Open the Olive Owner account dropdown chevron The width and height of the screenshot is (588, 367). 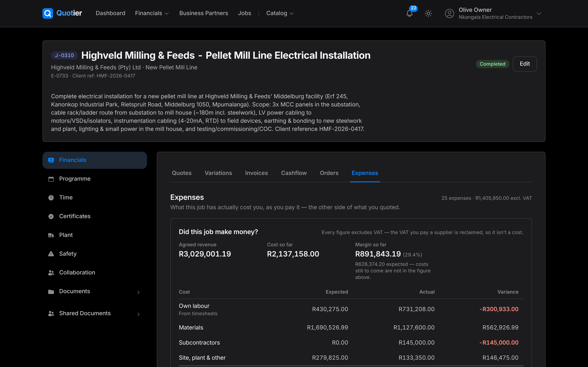[539, 13]
